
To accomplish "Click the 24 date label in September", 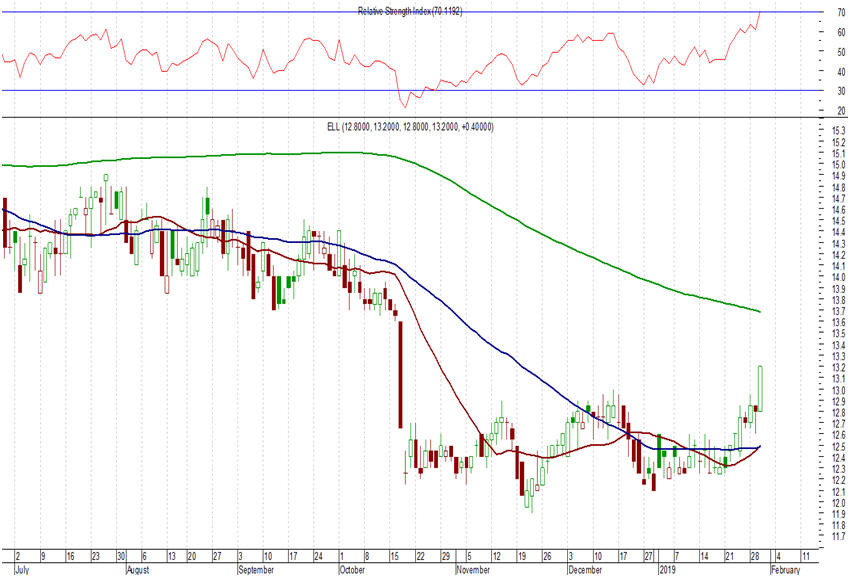I will coord(318,556).
